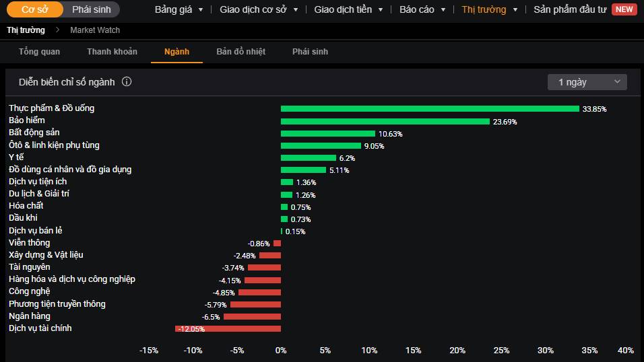Open the 1 ngày time range dropdown
Screen dimensions: 644x362
click(587, 82)
